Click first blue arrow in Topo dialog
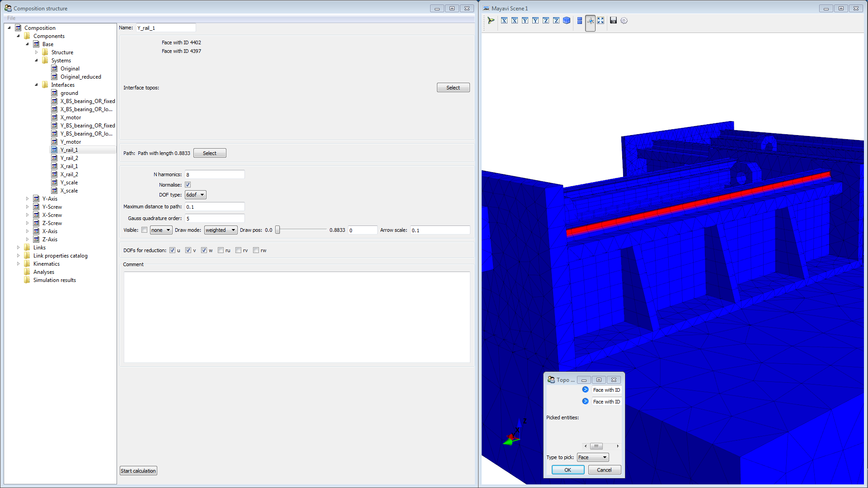 click(x=585, y=389)
